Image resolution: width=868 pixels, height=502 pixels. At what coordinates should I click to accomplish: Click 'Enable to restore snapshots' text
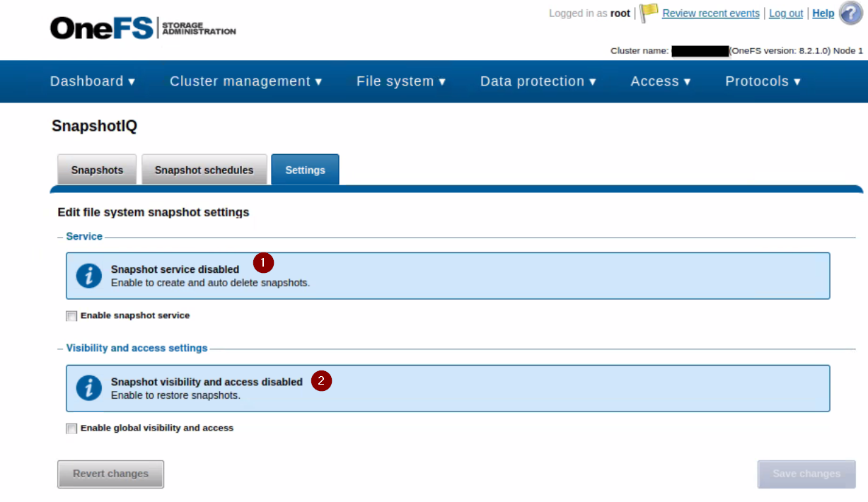coord(175,395)
